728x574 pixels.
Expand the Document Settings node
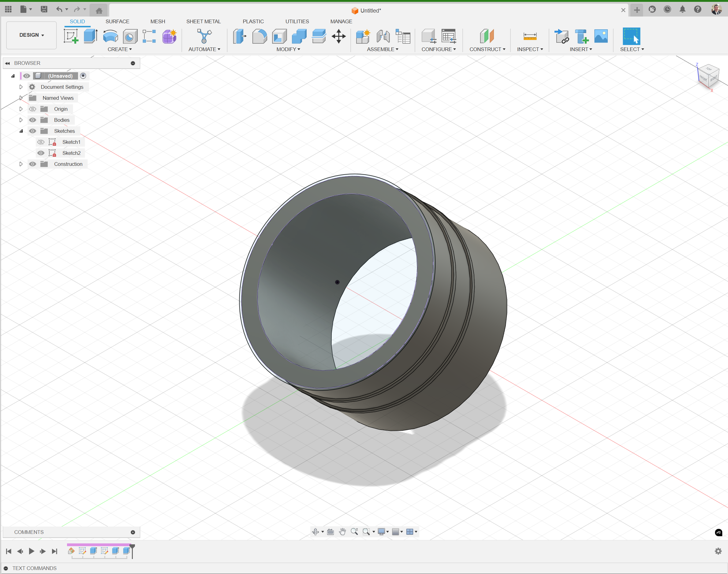pyautogui.click(x=21, y=87)
